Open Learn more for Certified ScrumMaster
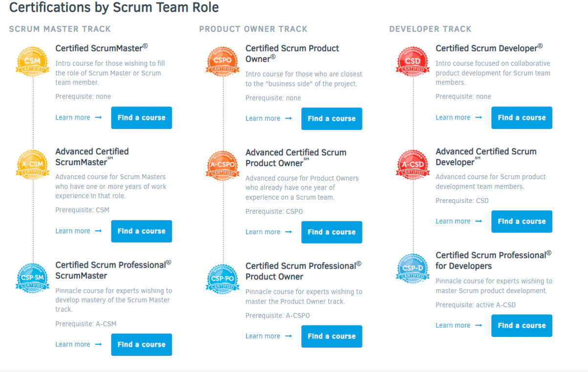Screen dimensions: 588x372 [79, 118]
